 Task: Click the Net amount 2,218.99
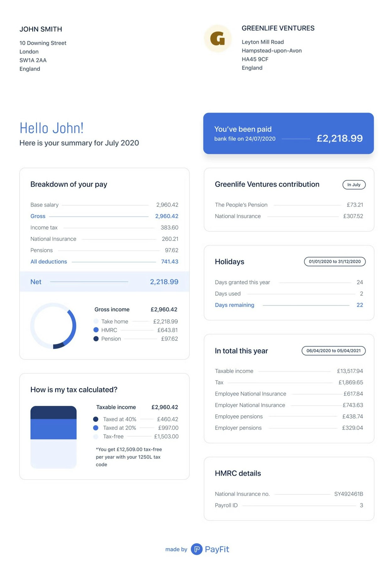[164, 282]
